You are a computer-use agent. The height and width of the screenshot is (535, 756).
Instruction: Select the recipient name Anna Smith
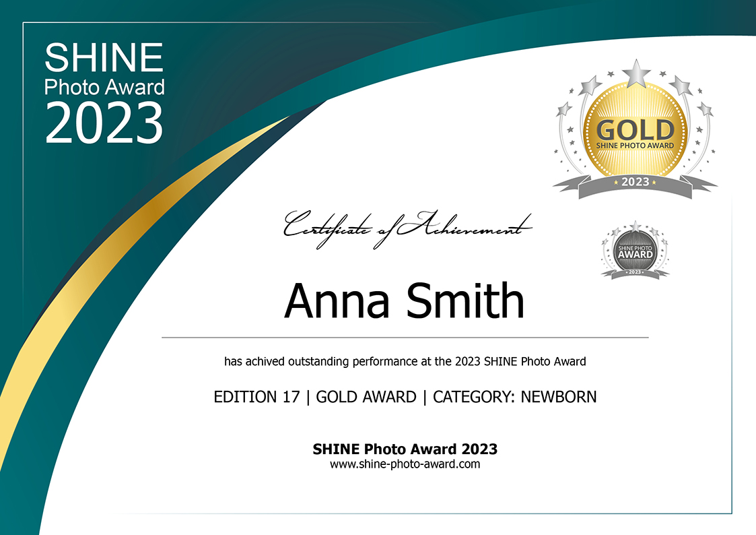[x=404, y=301]
